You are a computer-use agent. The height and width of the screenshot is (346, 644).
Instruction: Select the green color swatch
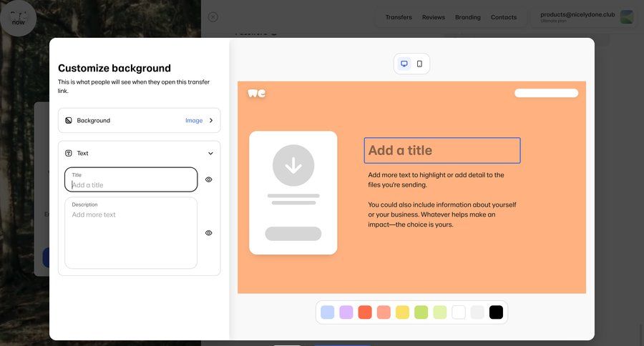coord(421,312)
